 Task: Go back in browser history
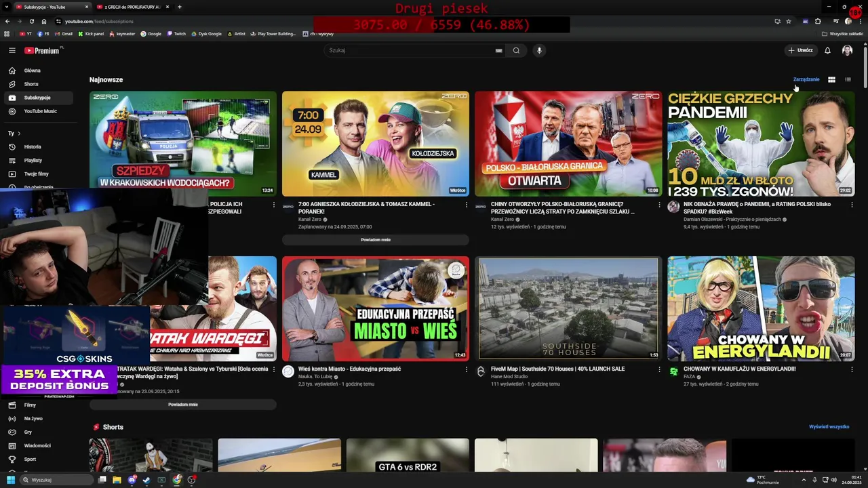[x=7, y=21]
